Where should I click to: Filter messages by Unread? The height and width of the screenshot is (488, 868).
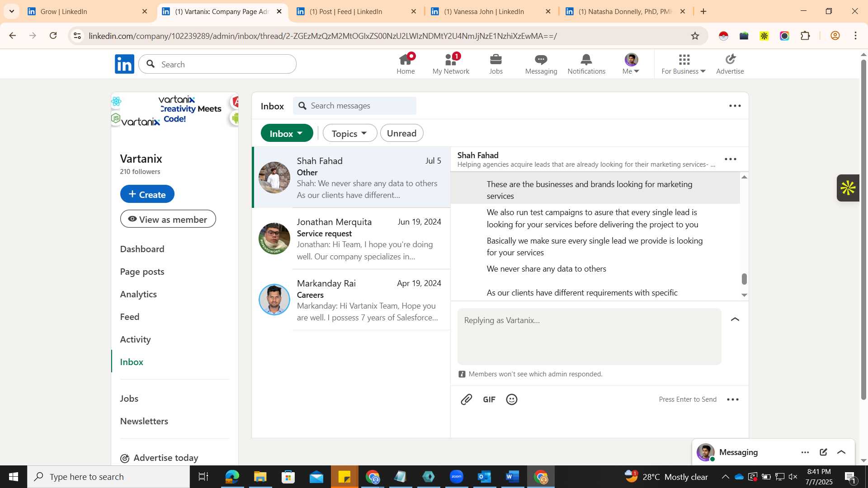(402, 133)
